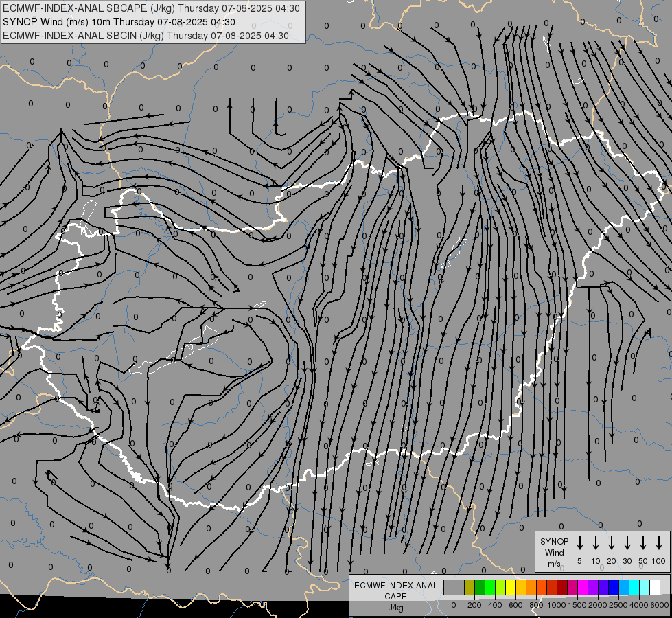Screen dimensions: 672x618
Task: Click the 'ECMWF-INDEX-ANAL CAPE J/kg' legend label
Action: (x=395, y=596)
